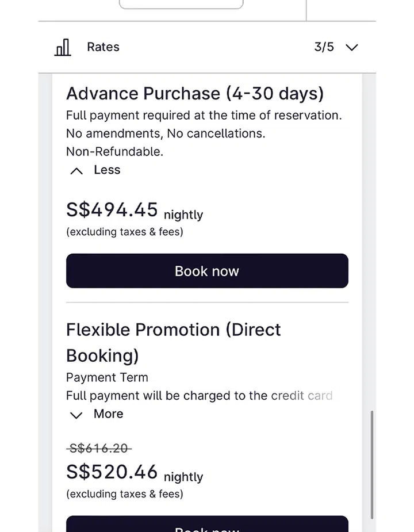The width and height of the screenshot is (414, 532).
Task: Book the Advance Purchase rate now
Action: point(207,271)
